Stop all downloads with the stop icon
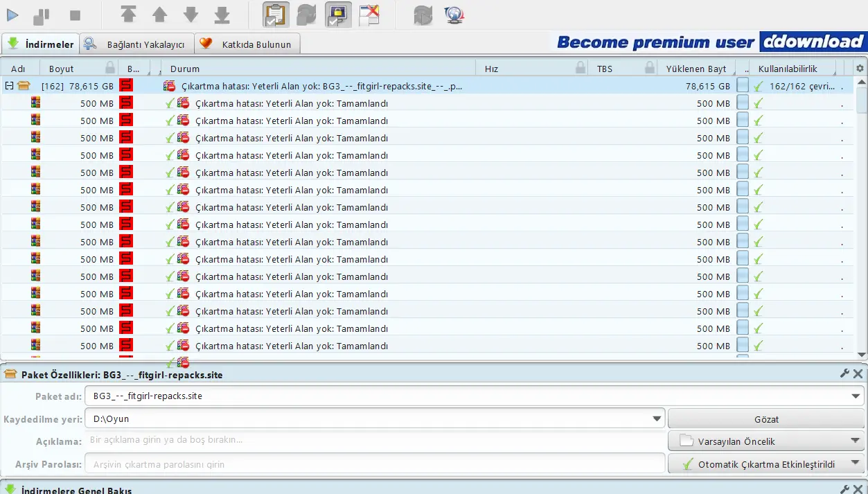The height and width of the screenshot is (494, 868). (x=75, y=15)
